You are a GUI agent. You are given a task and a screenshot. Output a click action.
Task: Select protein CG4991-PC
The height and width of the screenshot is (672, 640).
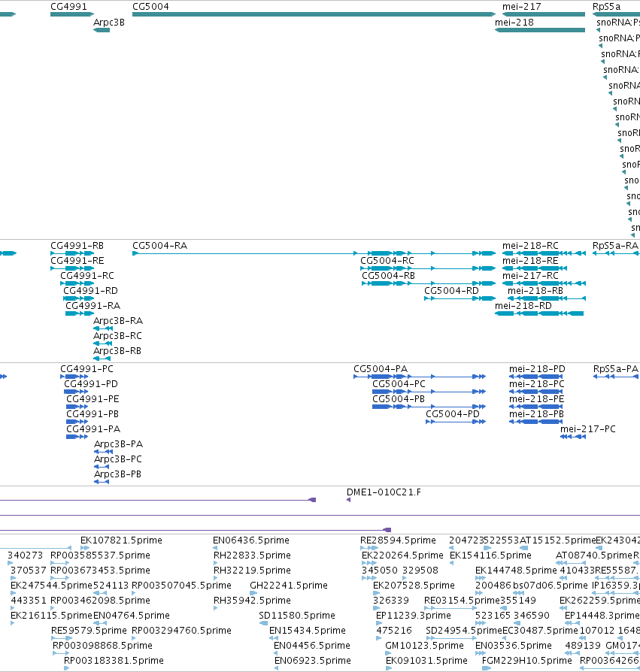click(x=74, y=377)
